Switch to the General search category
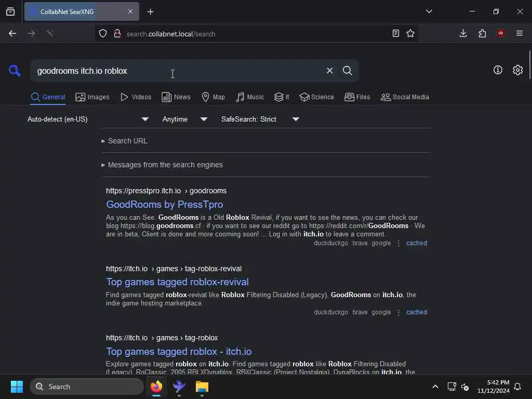This screenshot has width=532, height=399. pyautogui.click(x=48, y=97)
